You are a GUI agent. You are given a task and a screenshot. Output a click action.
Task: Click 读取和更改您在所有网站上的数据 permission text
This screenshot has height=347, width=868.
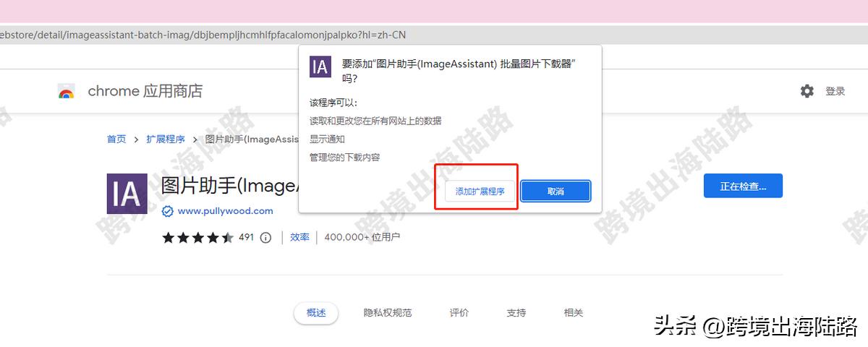pyautogui.click(x=375, y=121)
